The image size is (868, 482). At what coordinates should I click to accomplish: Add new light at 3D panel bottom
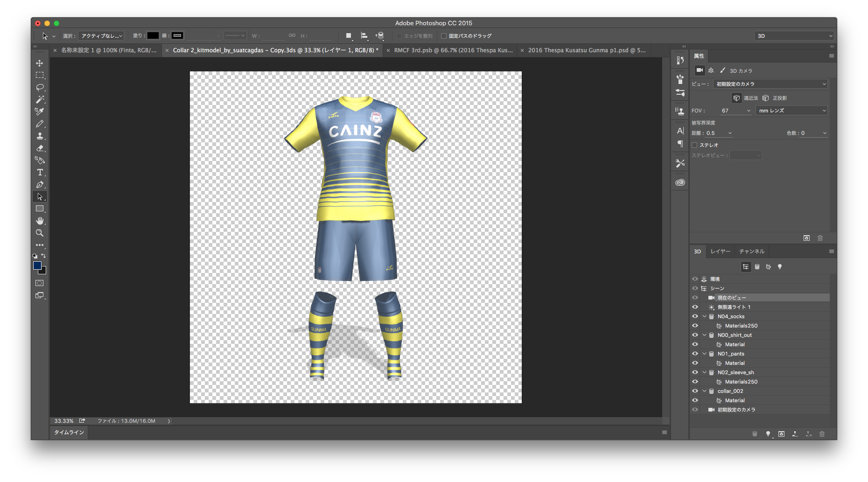[768, 434]
